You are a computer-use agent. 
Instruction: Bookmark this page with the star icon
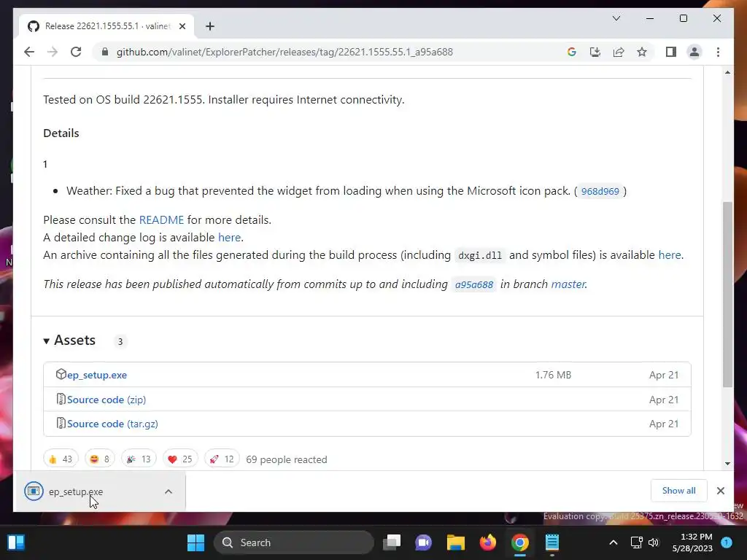coord(642,52)
